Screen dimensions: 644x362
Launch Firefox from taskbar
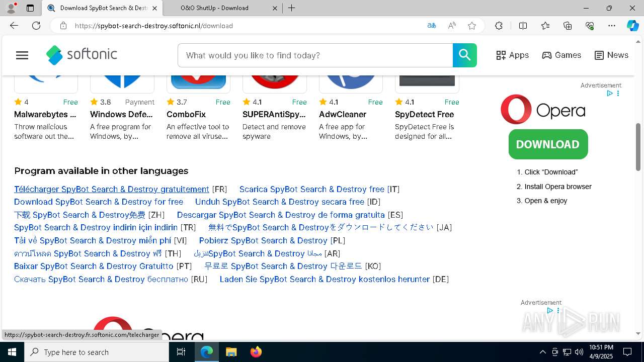pos(256,352)
